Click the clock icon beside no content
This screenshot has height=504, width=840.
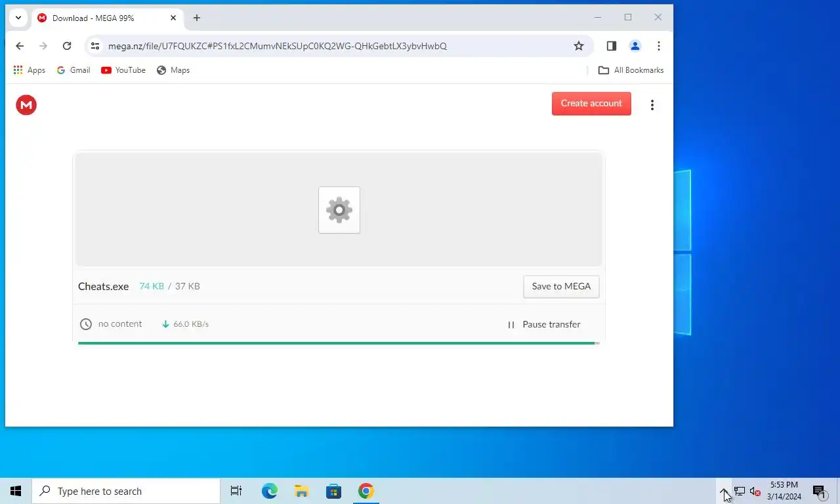86,324
